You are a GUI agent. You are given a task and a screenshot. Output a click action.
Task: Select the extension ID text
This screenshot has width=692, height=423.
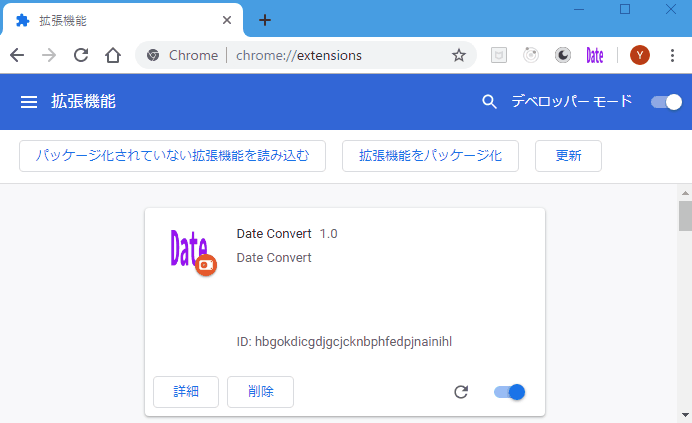(344, 342)
